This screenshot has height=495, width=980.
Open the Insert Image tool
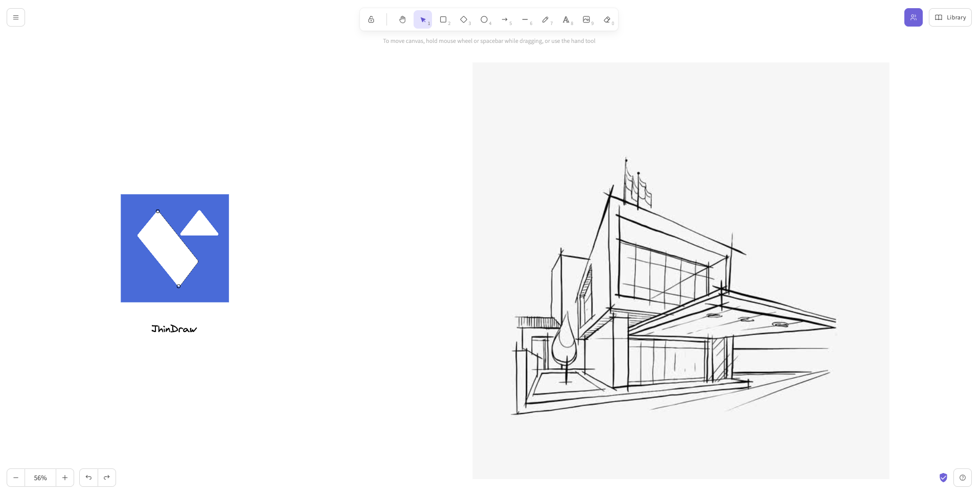[586, 19]
